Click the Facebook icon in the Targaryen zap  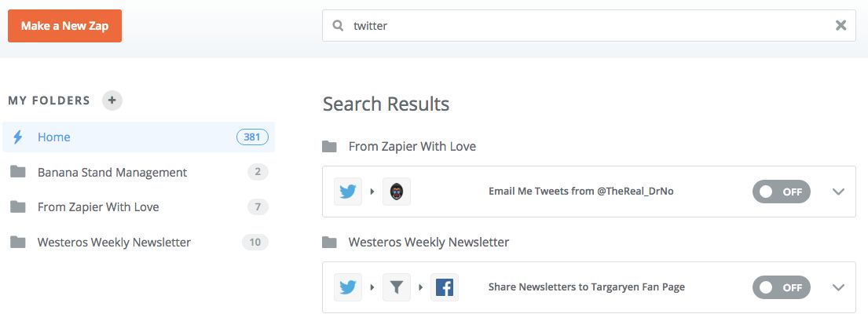(x=444, y=287)
